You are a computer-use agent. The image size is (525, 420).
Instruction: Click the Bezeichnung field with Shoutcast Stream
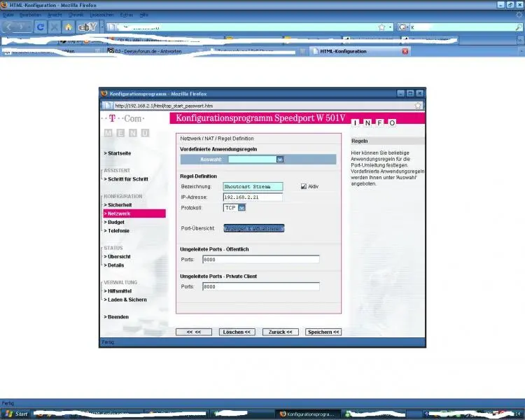tap(252, 187)
